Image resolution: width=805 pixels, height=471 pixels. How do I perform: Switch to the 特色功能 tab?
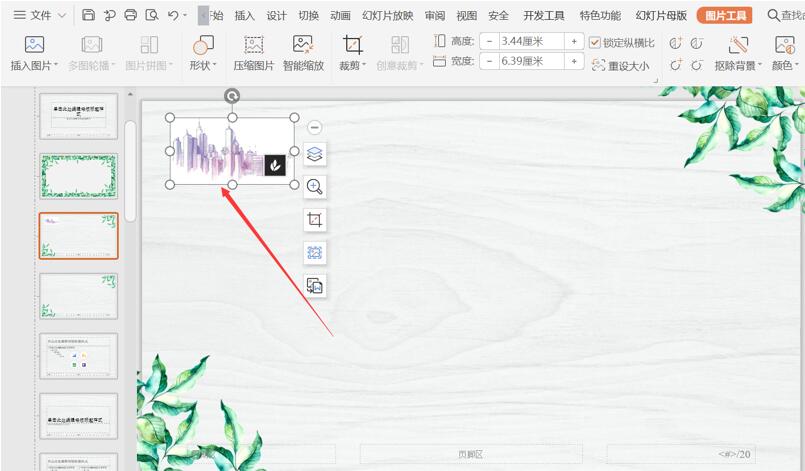click(600, 15)
